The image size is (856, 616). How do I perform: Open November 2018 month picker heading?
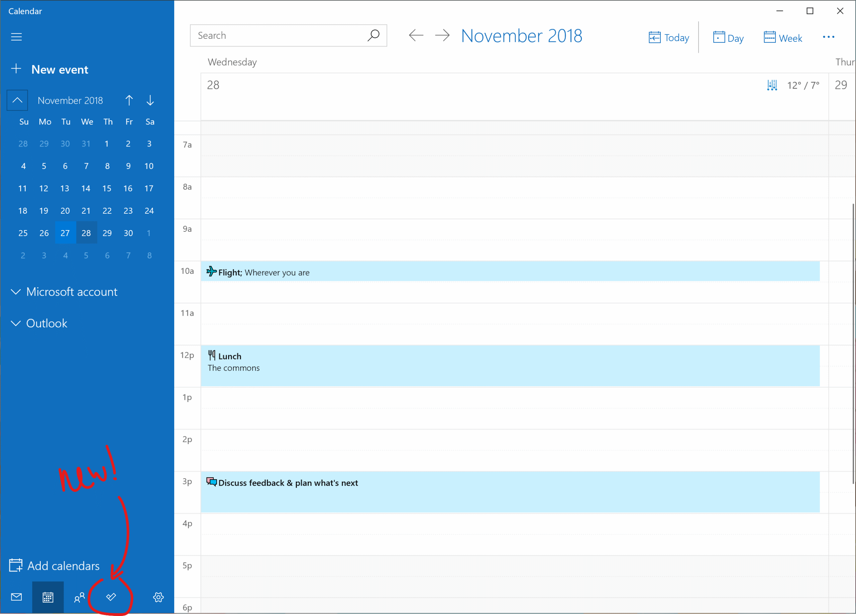coord(522,36)
